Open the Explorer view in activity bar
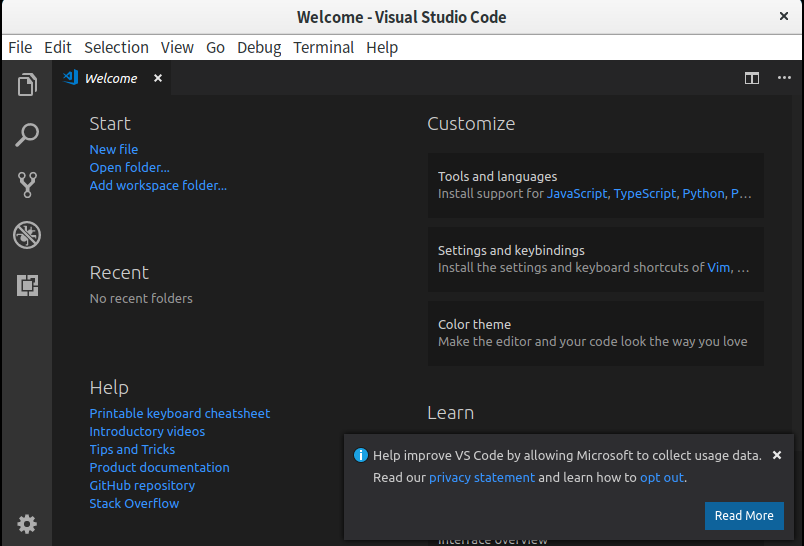 tap(27, 85)
